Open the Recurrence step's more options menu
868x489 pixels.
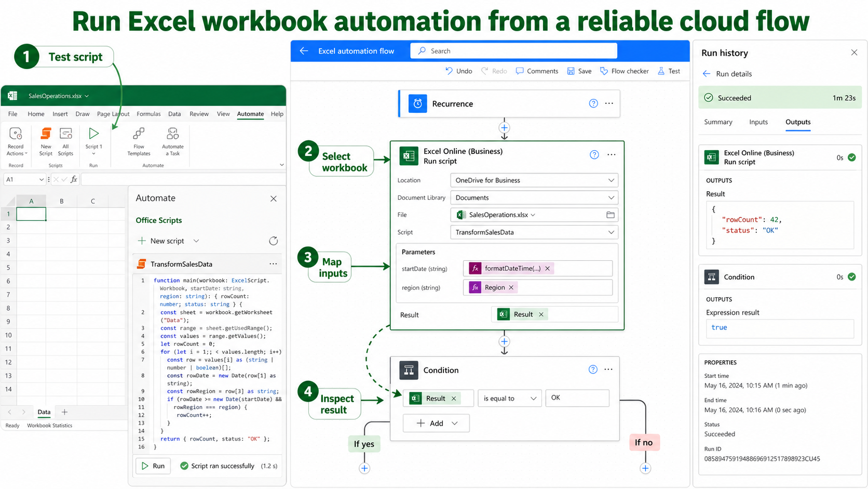click(x=609, y=103)
